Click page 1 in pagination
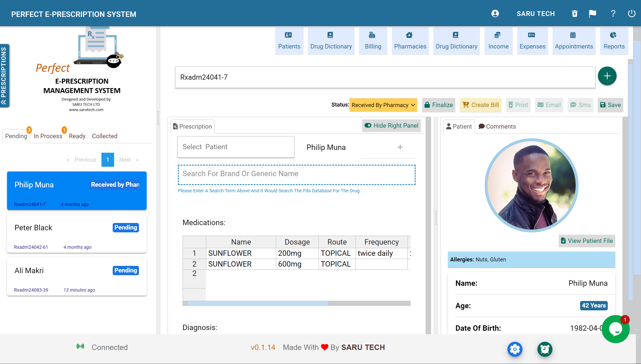This screenshot has width=641, height=364. point(108,160)
